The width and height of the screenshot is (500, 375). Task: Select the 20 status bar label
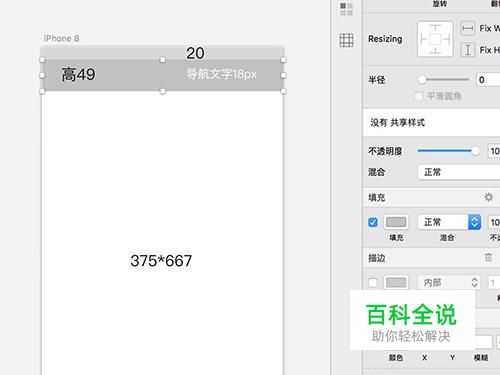pos(195,53)
